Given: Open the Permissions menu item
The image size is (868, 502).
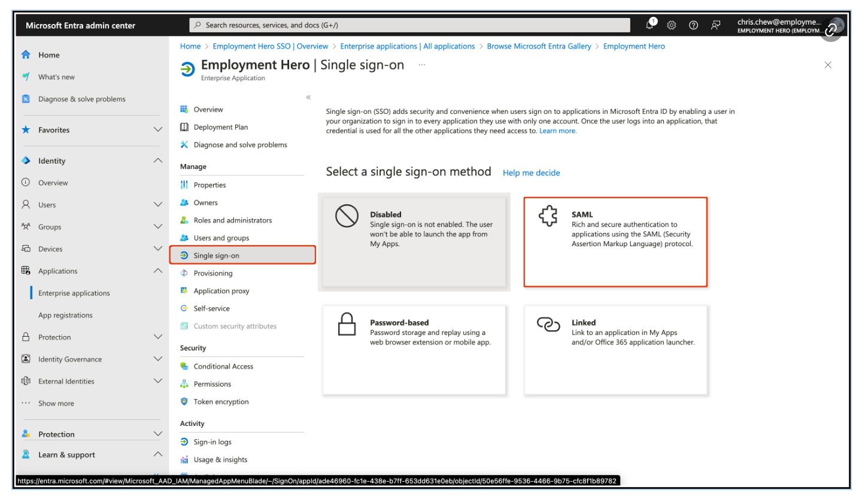Looking at the screenshot, I should pos(213,384).
